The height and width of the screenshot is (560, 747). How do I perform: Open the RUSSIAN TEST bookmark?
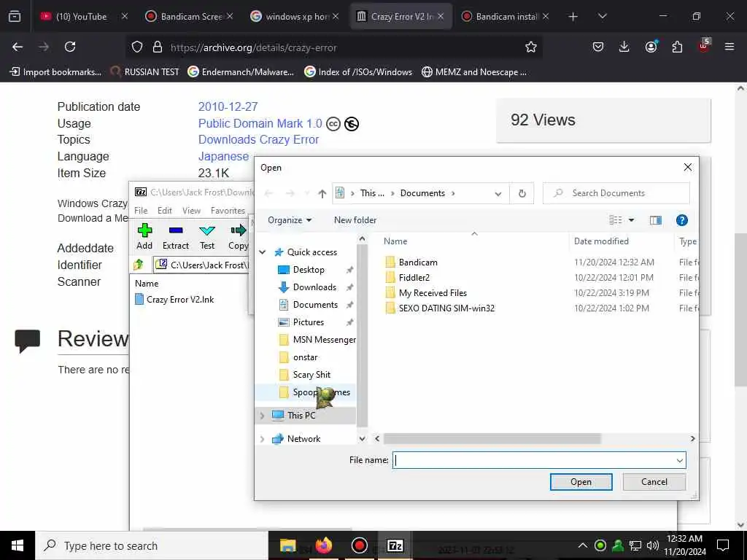[x=145, y=72]
